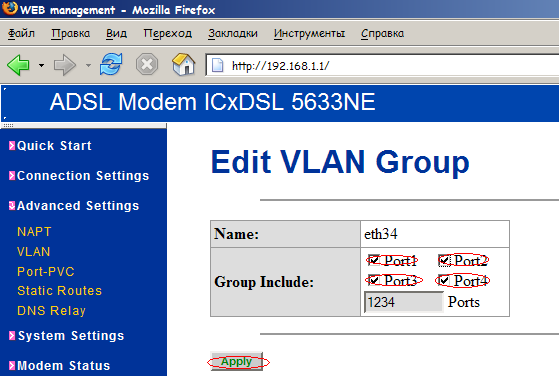Click the Firefox logo in the title bar
Screen dimensions: 559x376
click(x=10, y=8)
